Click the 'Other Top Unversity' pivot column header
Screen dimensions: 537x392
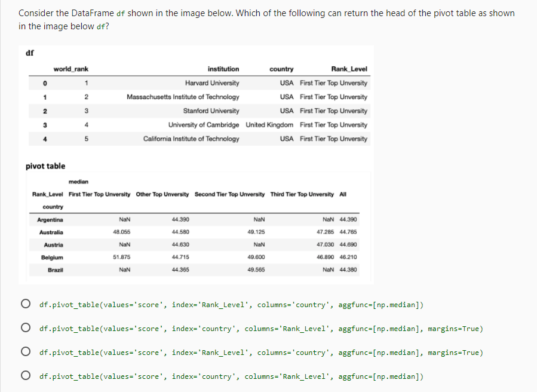tap(162, 194)
